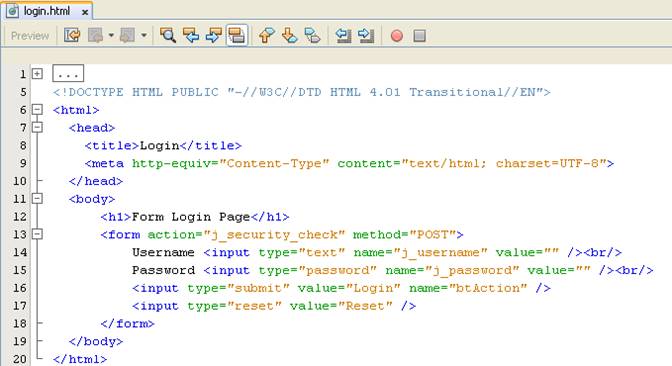Jump to last edit location icon

pos(72,35)
